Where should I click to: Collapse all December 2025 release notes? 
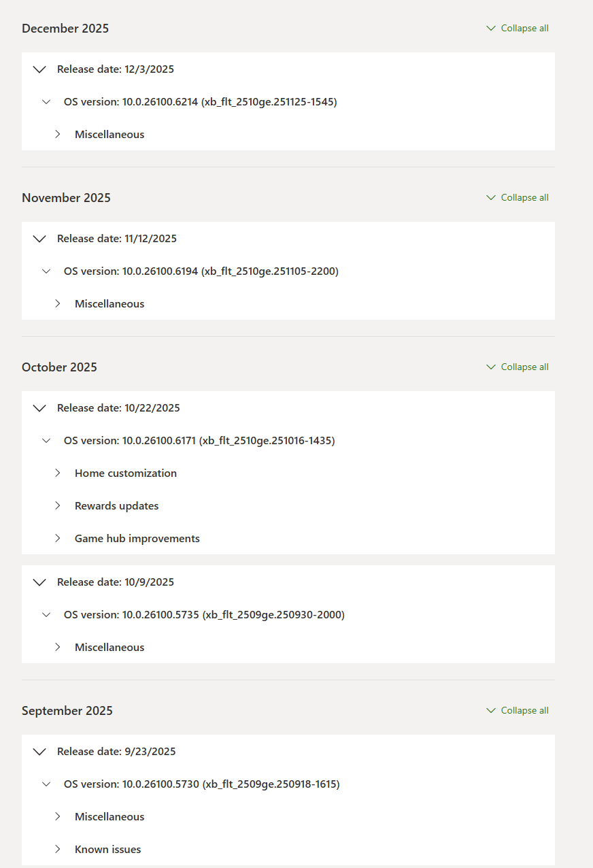pos(518,29)
